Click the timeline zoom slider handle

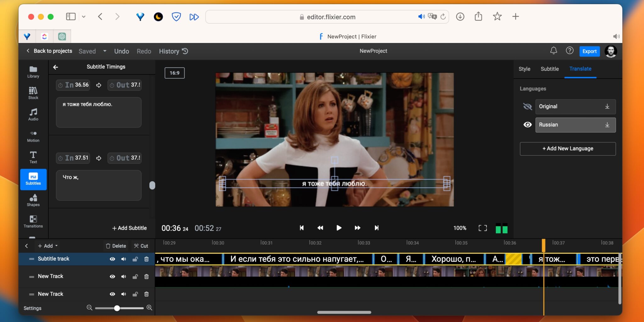tap(117, 308)
